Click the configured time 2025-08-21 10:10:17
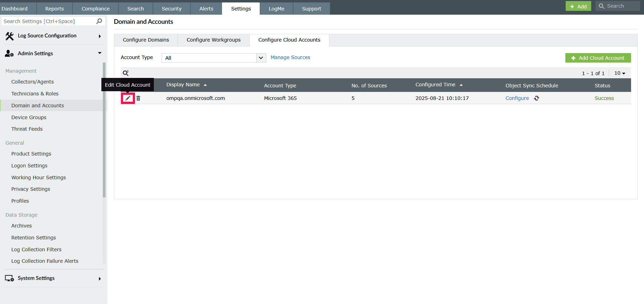The width and height of the screenshot is (644, 304). (442, 98)
